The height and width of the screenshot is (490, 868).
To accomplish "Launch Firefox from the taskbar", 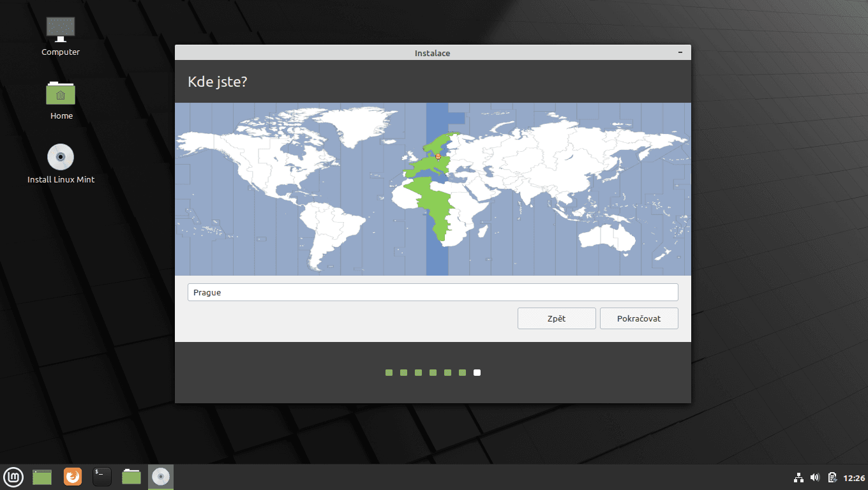I will [x=72, y=477].
